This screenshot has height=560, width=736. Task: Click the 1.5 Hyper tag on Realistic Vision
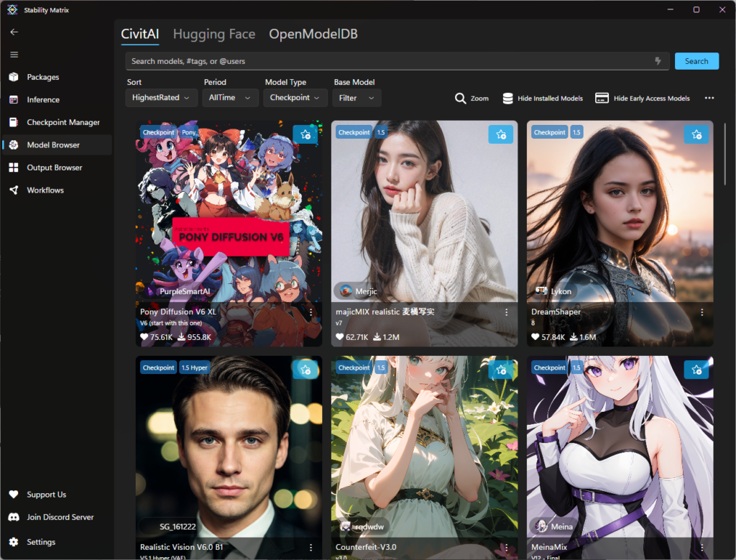(194, 367)
